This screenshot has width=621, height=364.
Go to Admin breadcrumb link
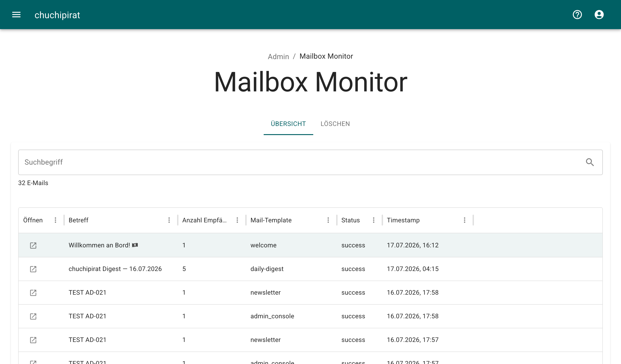[x=278, y=56]
